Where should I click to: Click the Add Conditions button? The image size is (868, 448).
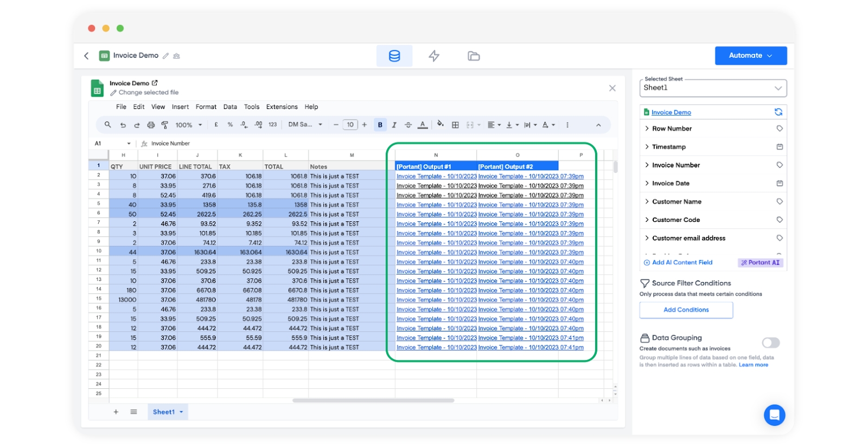[x=686, y=310]
